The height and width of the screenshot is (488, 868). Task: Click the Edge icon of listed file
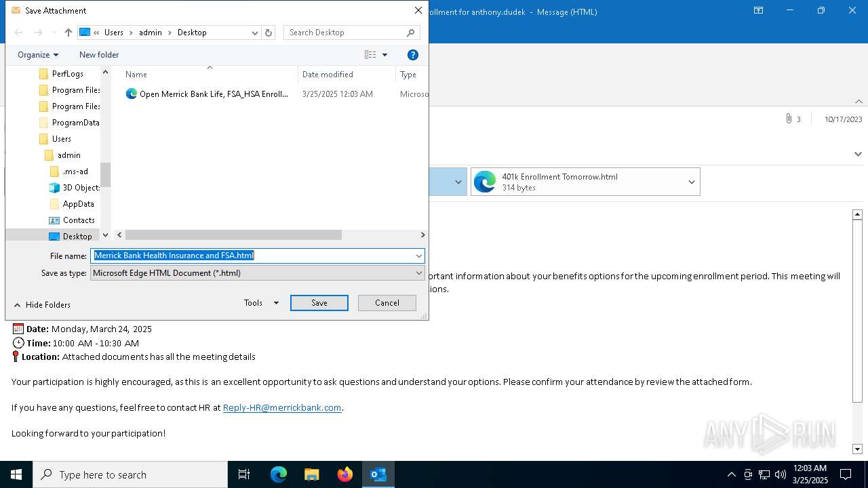pos(132,94)
